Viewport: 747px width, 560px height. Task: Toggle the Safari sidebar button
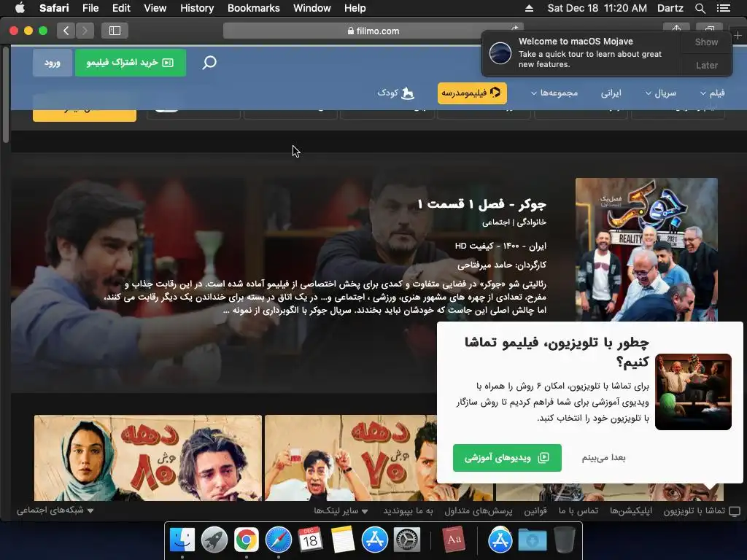pyautogui.click(x=115, y=31)
